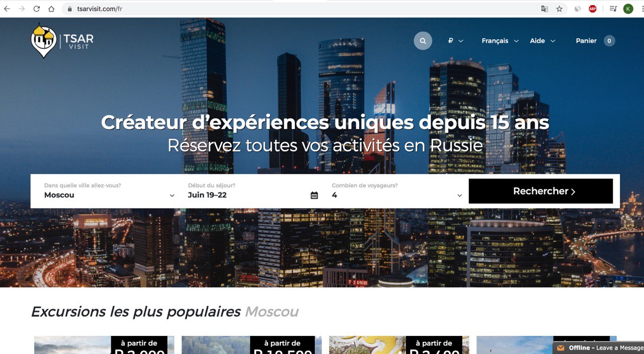This screenshot has width=644, height=354.
Task: Open the number of travelers dropdown
Action: tap(397, 191)
